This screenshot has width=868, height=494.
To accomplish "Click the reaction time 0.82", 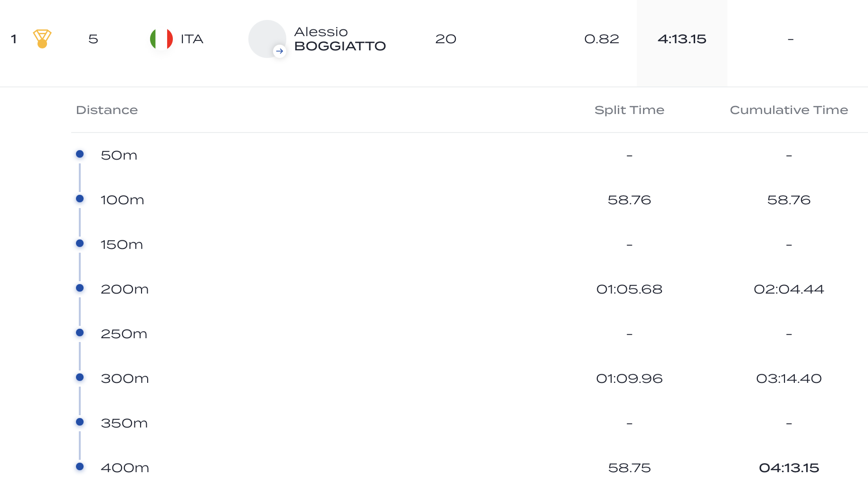I will click(602, 39).
